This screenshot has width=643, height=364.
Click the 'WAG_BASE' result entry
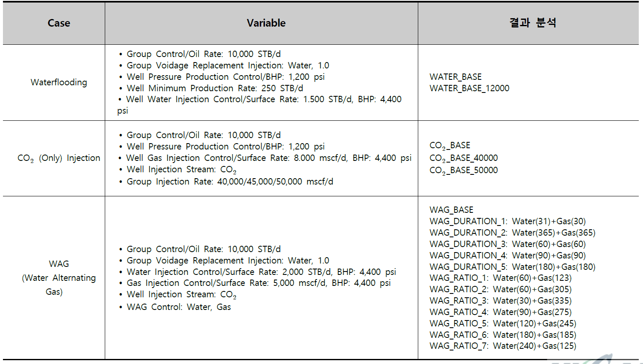click(451, 210)
